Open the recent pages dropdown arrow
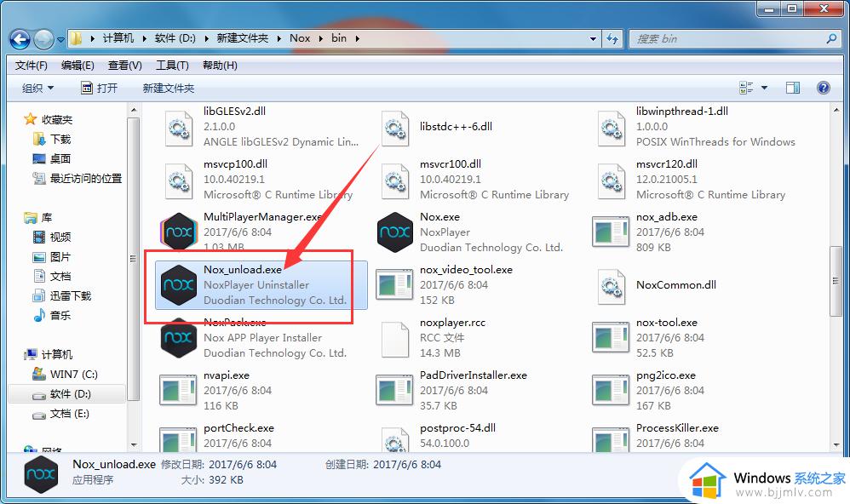Screen dimensions: 850x504 tap(60, 39)
